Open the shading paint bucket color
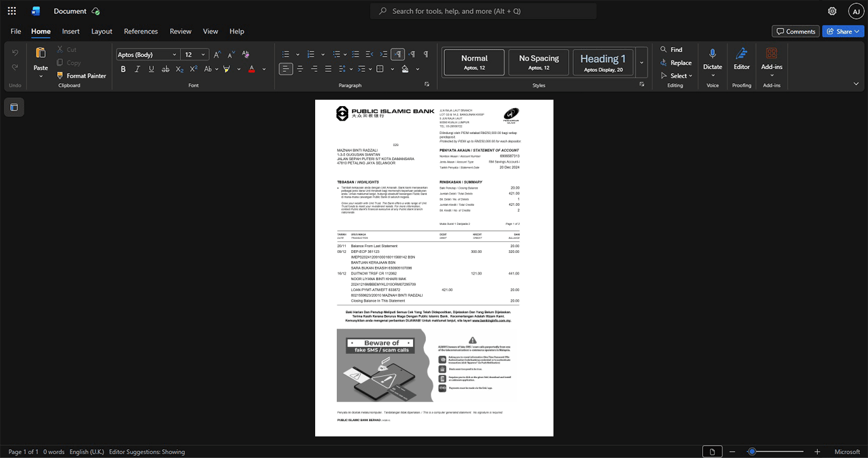The image size is (868, 458). tap(405, 69)
